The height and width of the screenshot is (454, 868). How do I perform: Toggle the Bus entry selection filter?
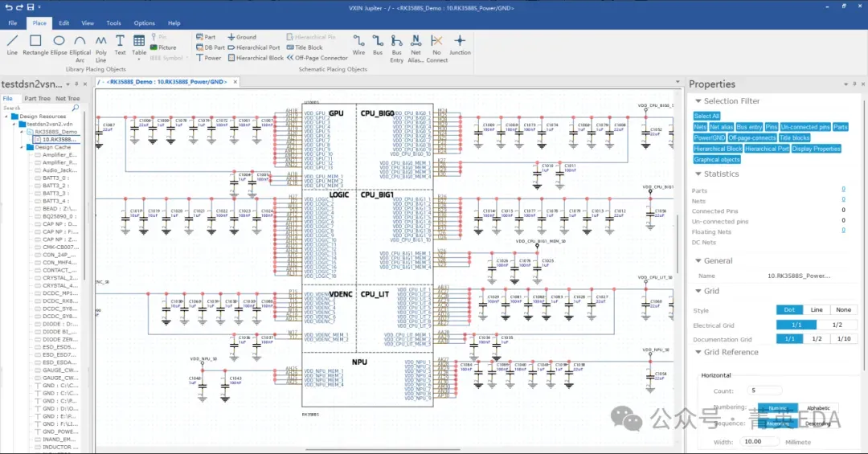750,127
